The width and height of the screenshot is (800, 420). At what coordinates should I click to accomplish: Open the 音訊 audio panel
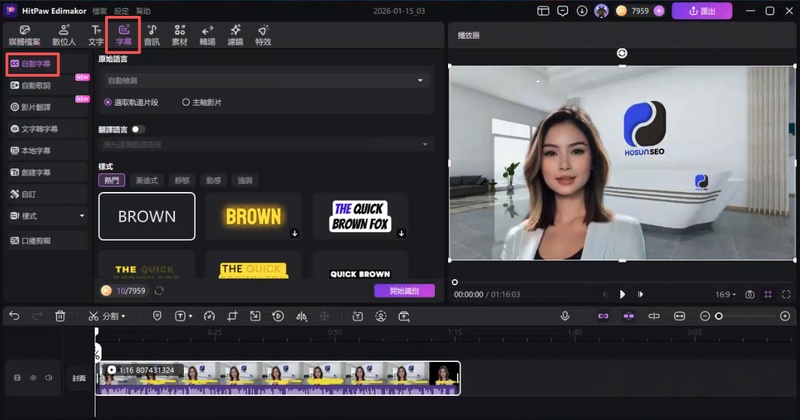[152, 36]
